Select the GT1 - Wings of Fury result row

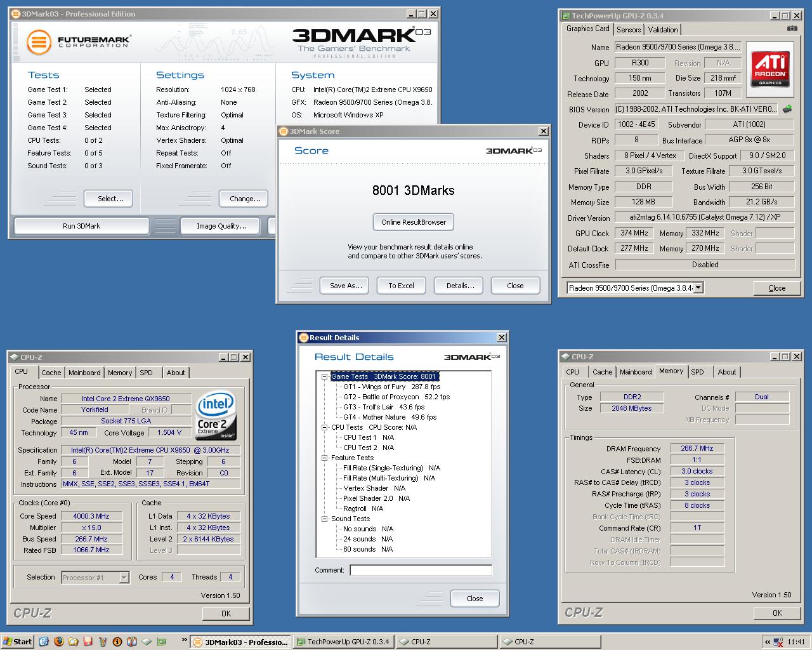391,387
